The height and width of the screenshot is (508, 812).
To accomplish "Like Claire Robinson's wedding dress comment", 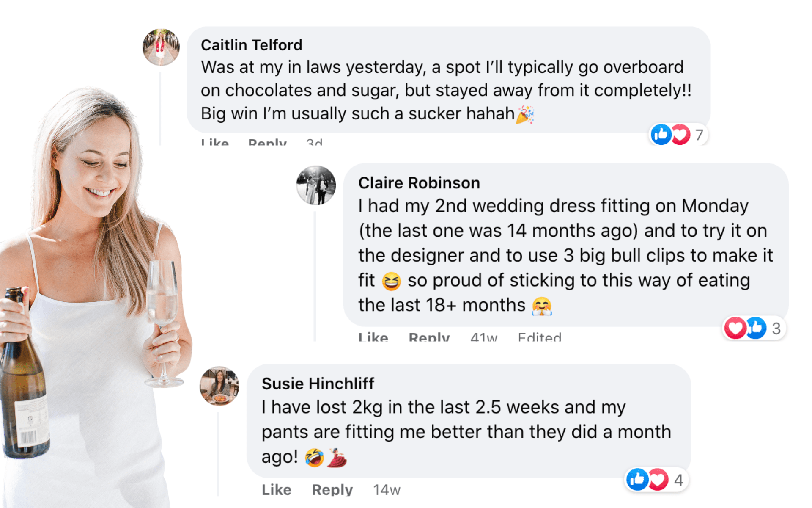I will click(373, 337).
